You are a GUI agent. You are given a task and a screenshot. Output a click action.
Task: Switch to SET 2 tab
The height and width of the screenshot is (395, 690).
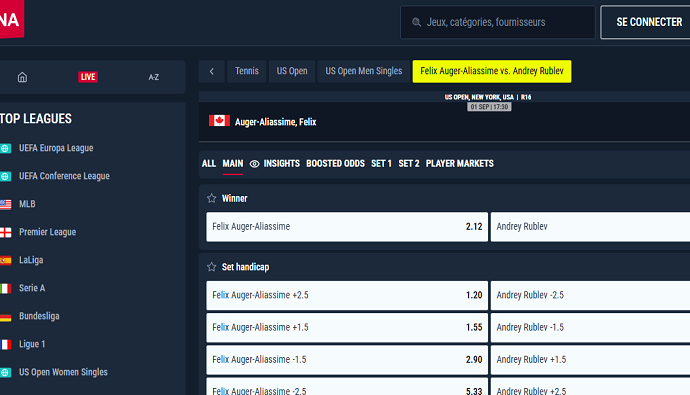pyautogui.click(x=409, y=164)
